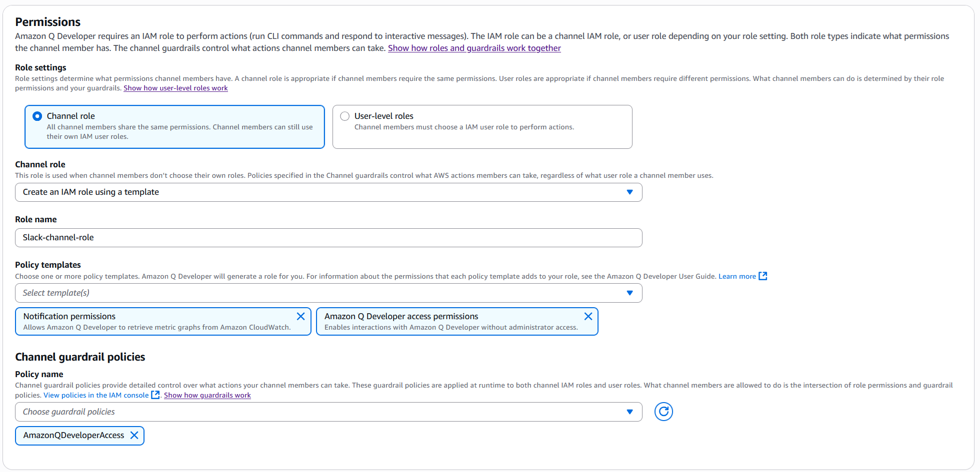Open the Channel role dropdown
Viewport: 980px width, 472px height.
pyautogui.click(x=328, y=192)
